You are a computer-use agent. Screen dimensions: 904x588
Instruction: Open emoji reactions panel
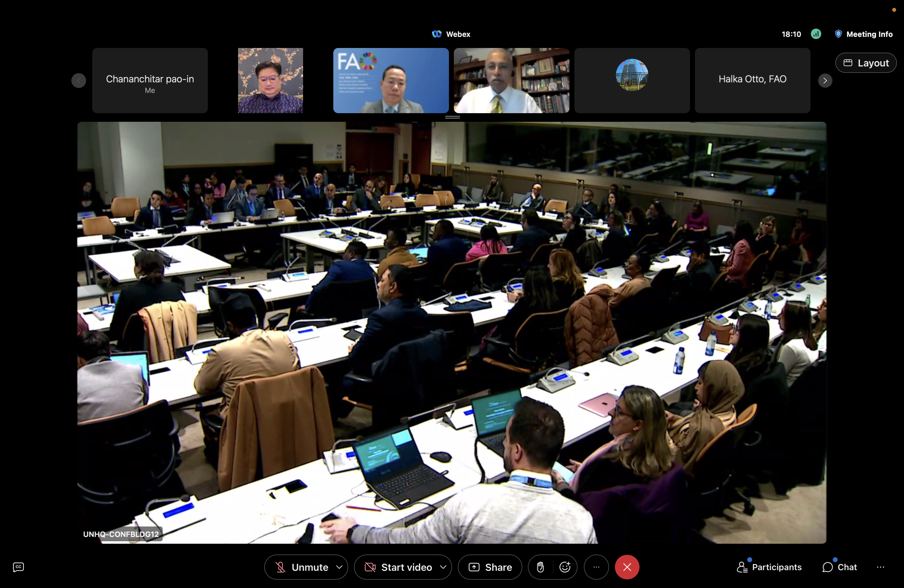tap(565, 567)
